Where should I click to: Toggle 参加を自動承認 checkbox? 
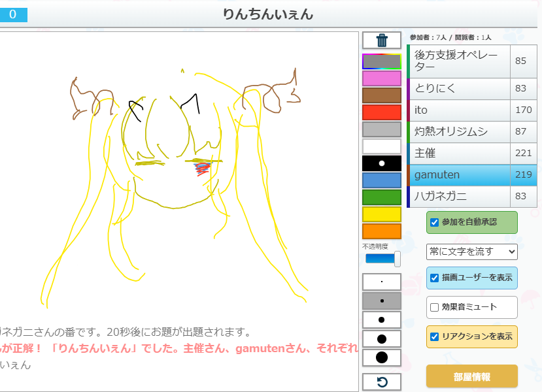tap(435, 222)
